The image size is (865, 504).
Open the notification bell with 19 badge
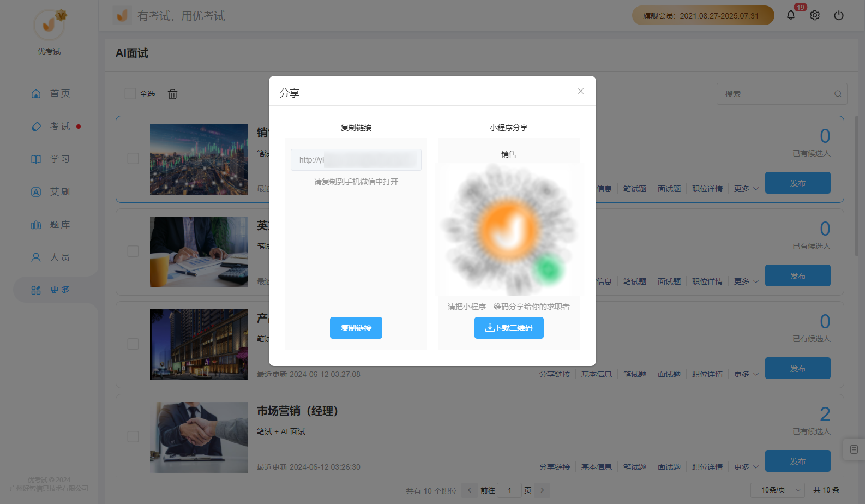click(791, 15)
